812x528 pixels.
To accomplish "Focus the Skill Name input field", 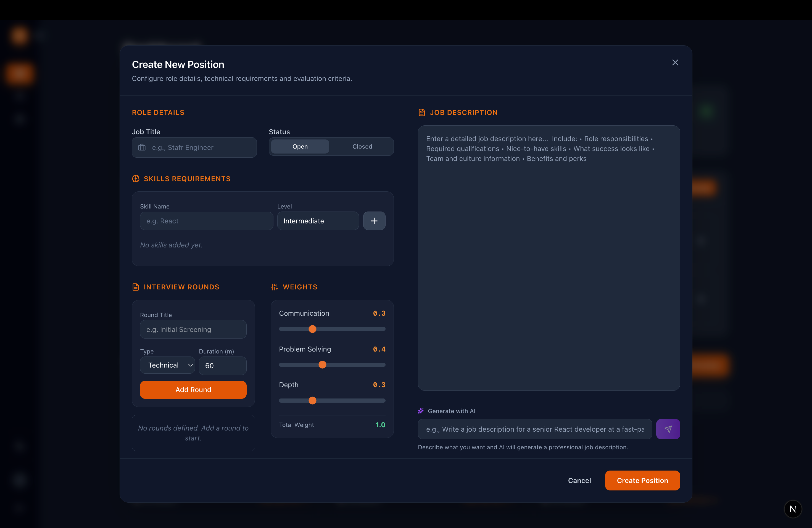I will tap(206, 221).
